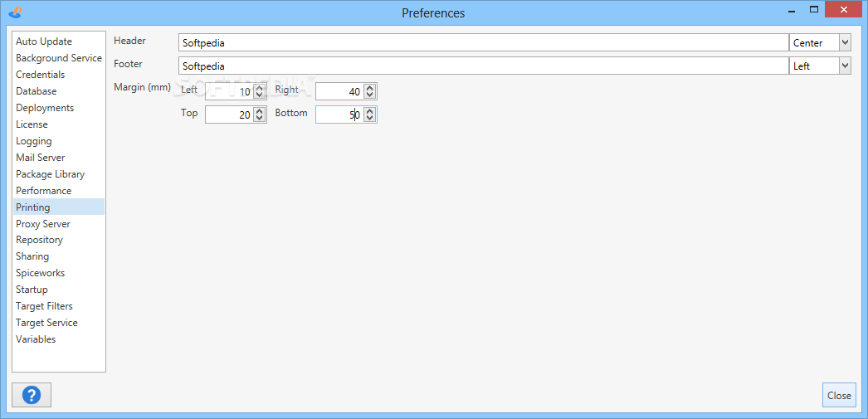Viewport: 868px width, 419px height.
Task: Decrease the Right margin value
Action: (370, 95)
